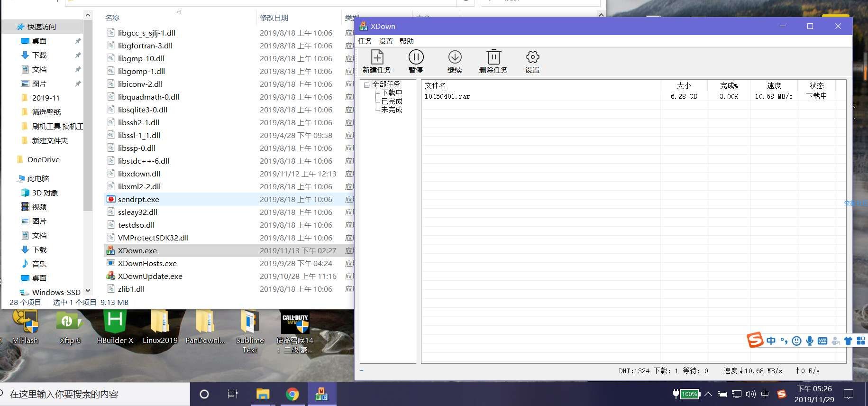Open Sublime Text desktop shortcut
Viewport: 868px width, 406px height.
coord(250,332)
